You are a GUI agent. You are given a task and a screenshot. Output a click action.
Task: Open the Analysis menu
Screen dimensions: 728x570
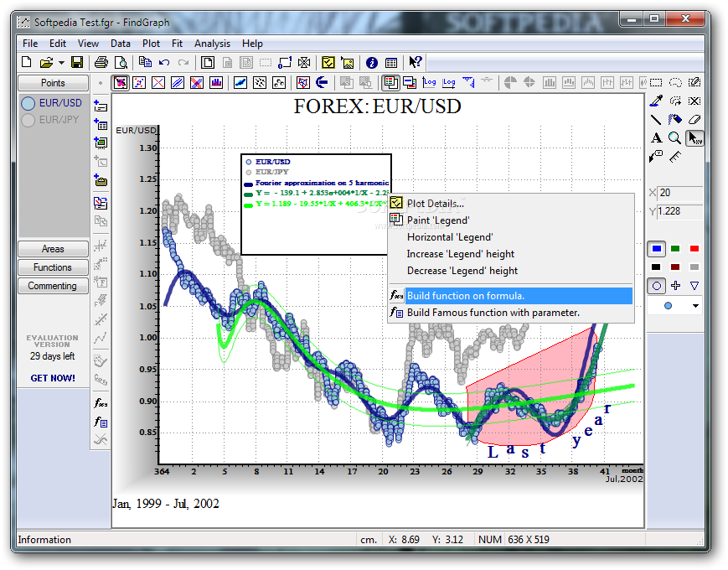click(x=212, y=44)
